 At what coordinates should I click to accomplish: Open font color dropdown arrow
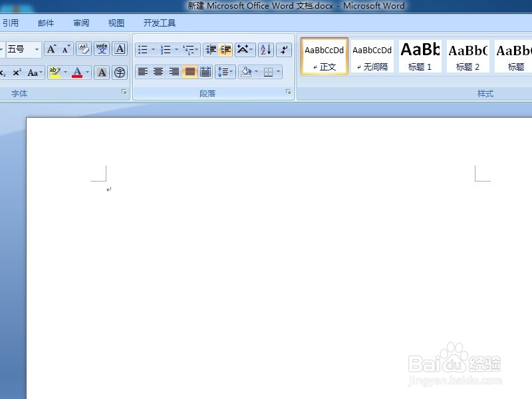point(88,72)
